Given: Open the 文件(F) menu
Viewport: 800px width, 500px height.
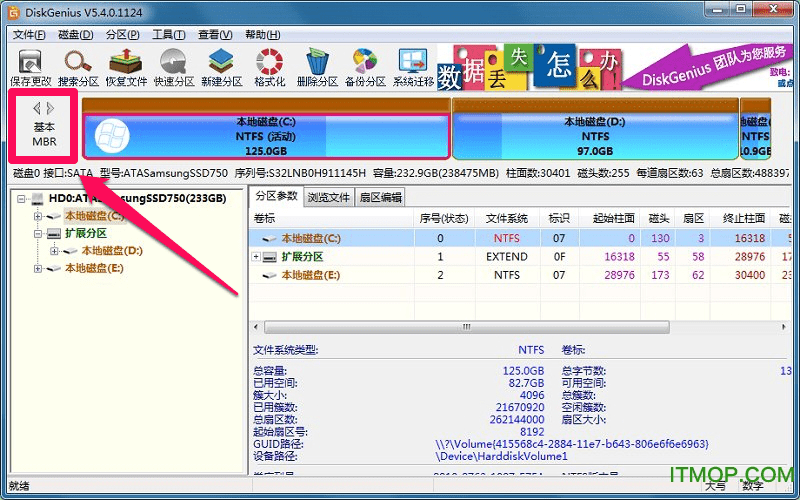Looking at the screenshot, I should click(x=29, y=35).
